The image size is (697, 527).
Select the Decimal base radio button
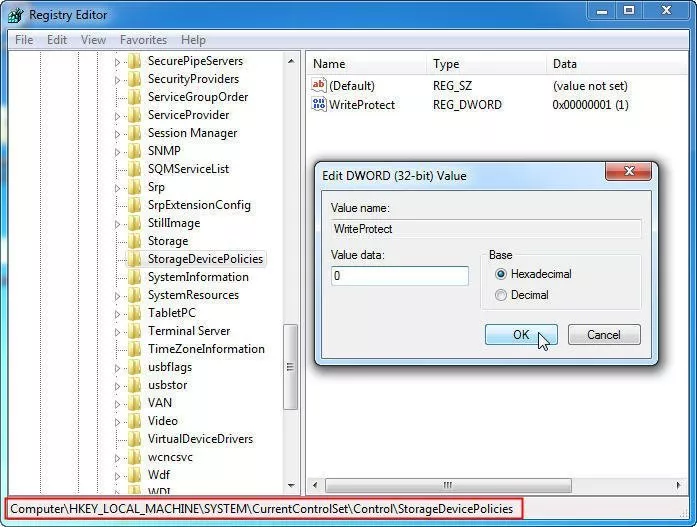tap(501, 295)
